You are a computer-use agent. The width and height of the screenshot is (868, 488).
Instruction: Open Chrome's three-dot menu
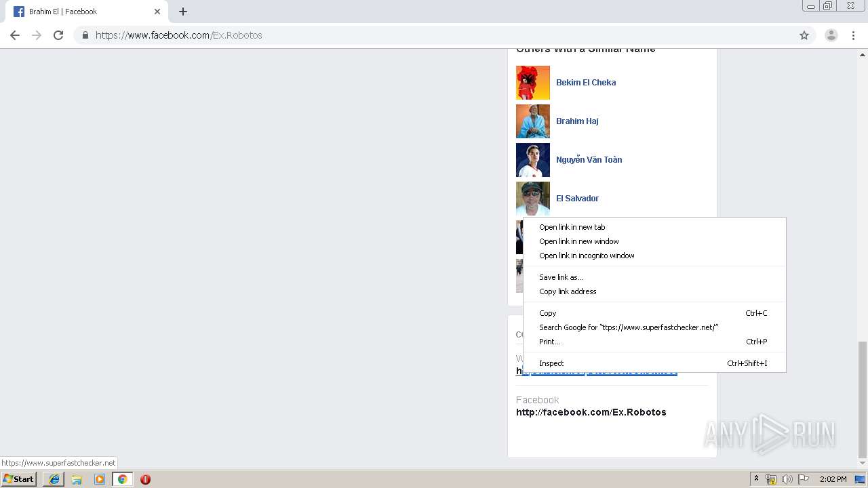[854, 35]
